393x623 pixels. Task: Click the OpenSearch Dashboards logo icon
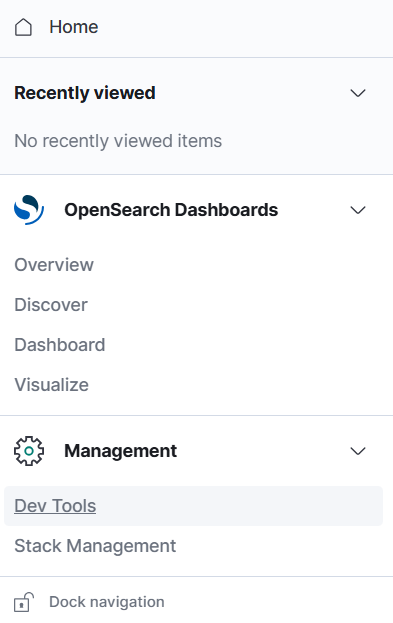pyautogui.click(x=29, y=210)
